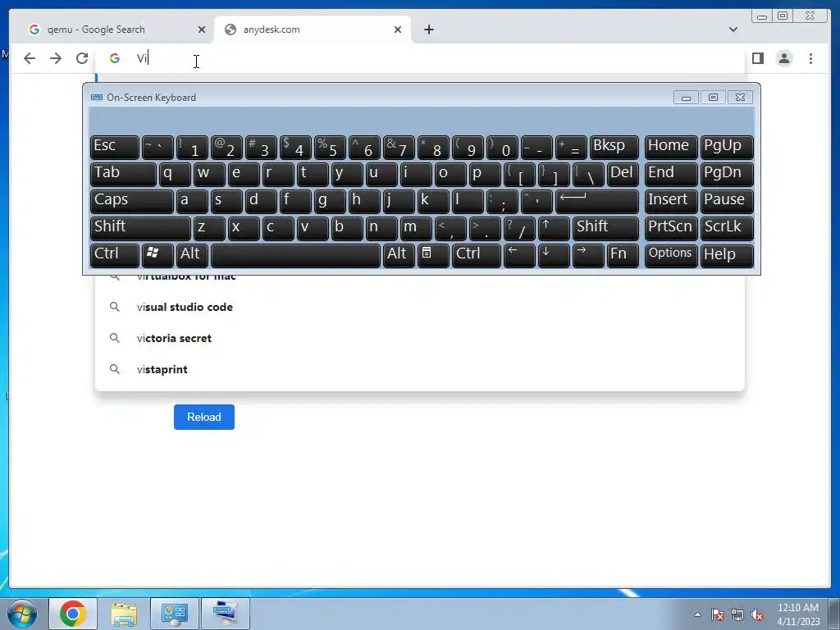Tap the spacebar key
The width and height of the screenshot is (840, 630).
pos(295,256)
